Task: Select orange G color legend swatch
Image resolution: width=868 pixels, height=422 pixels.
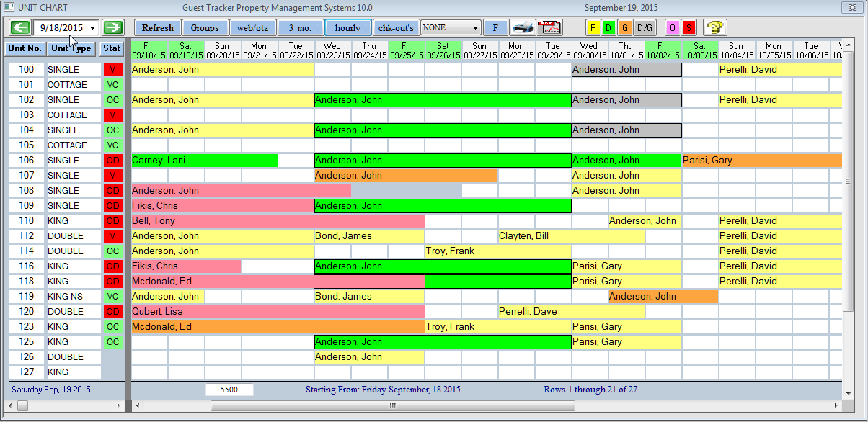Action: pos(624,27)
